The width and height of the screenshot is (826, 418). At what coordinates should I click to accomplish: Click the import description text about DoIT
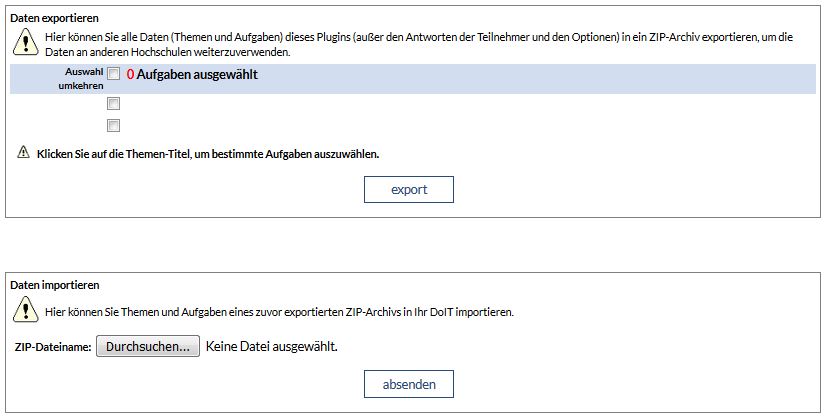click(x=280, y=312)
